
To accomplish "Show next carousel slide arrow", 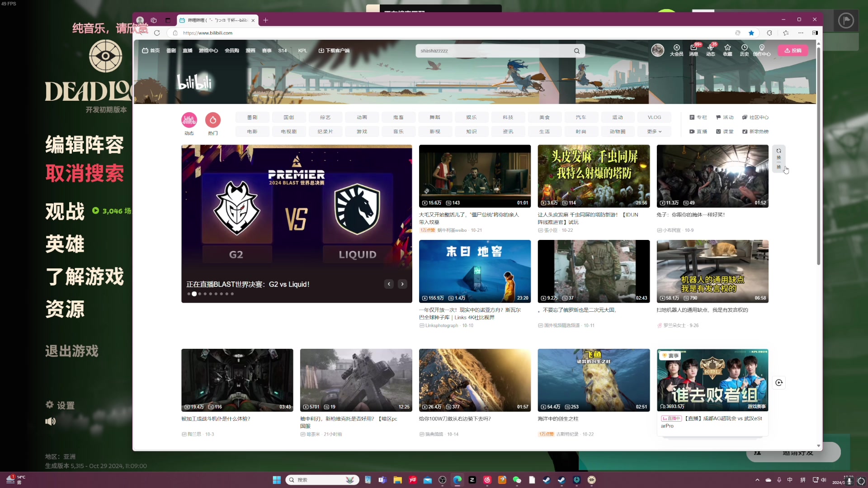I will 402,284.
